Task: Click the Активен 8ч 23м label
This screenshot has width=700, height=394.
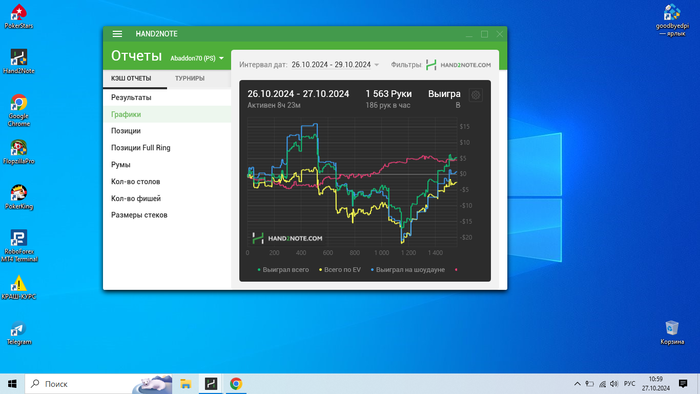Action: coord(274,105)
